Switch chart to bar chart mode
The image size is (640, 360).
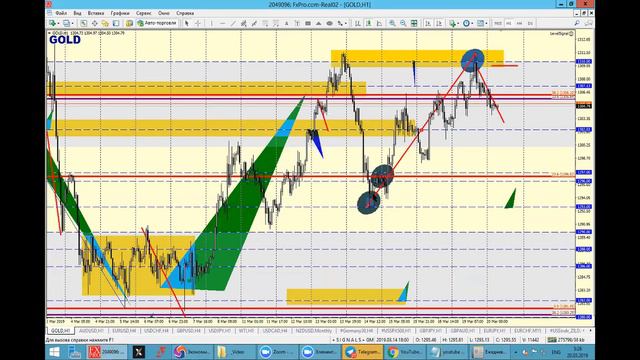click(x=358, y=23)
